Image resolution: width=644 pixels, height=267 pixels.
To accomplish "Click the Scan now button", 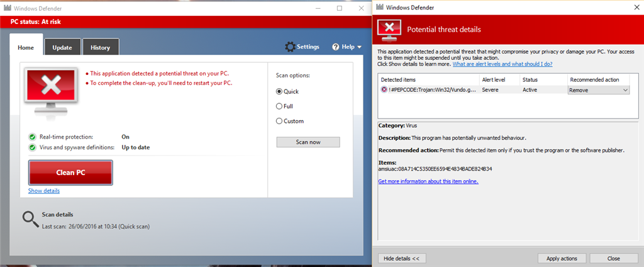I will (308, 142).
